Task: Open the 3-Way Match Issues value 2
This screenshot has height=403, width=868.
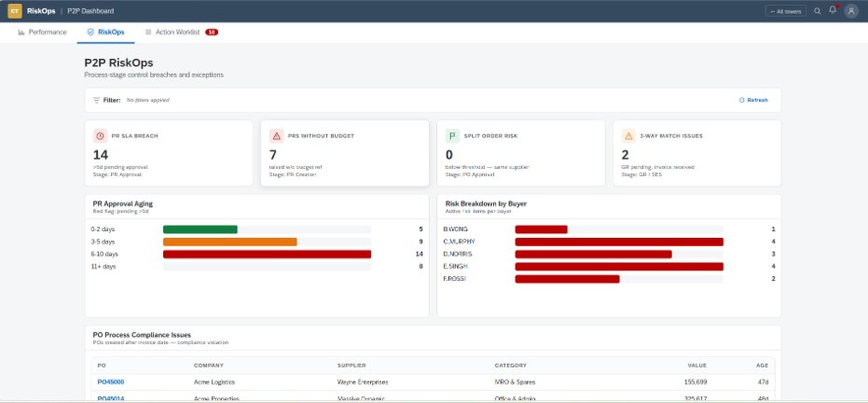Action: coord(625,155)
